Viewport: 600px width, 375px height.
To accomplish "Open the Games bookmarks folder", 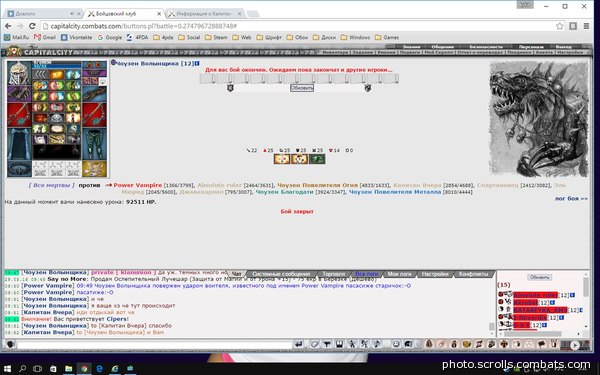I will pyautogui.click(x=387, y=37).
